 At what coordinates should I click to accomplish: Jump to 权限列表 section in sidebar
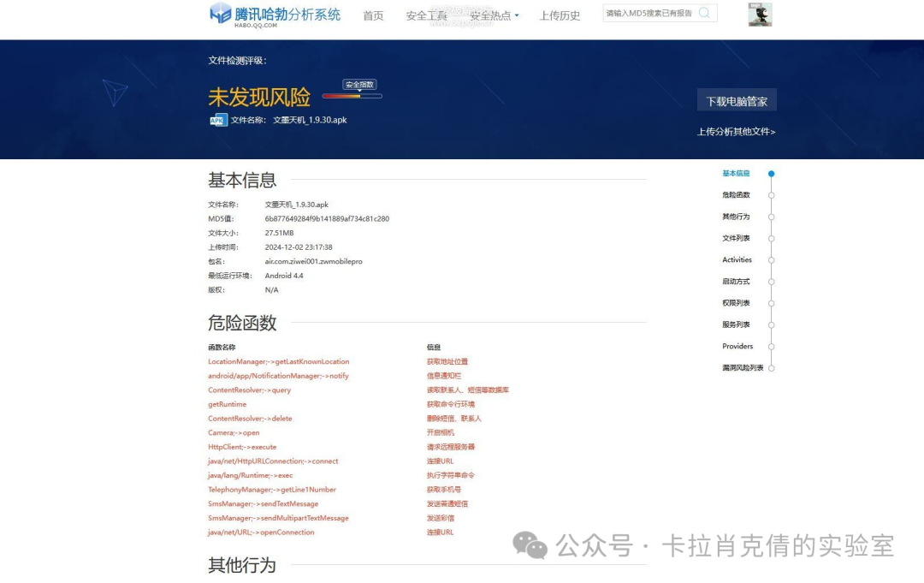click(736, 303)
